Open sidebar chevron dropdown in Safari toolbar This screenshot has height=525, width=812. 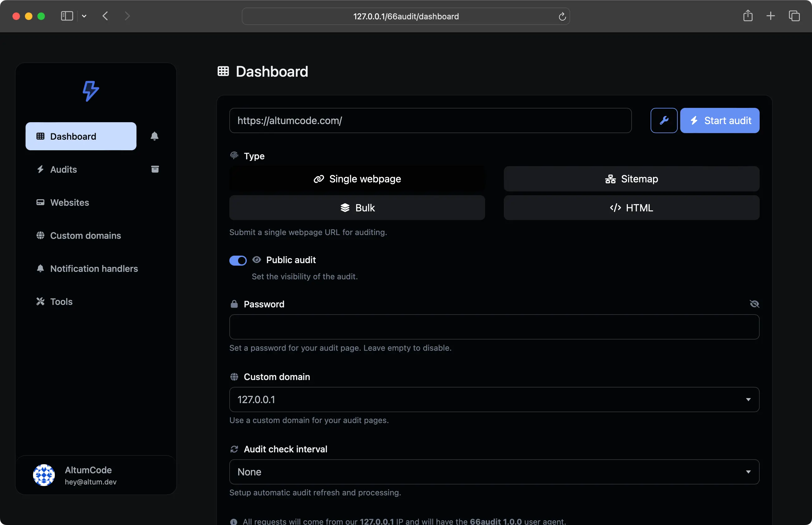(84, 16)
